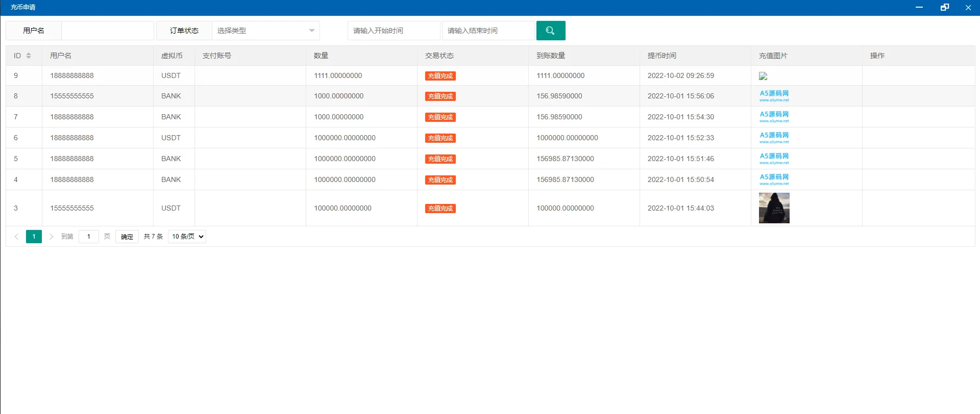Focus the username search input field
This screenshot has width=980, height=414.
[107, 31]
